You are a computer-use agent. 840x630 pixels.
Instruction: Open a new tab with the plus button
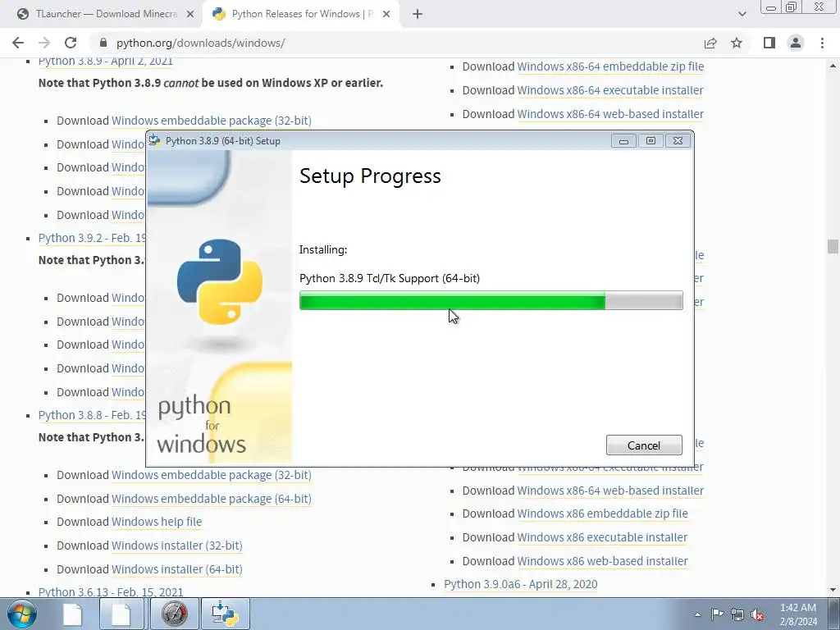418,15
